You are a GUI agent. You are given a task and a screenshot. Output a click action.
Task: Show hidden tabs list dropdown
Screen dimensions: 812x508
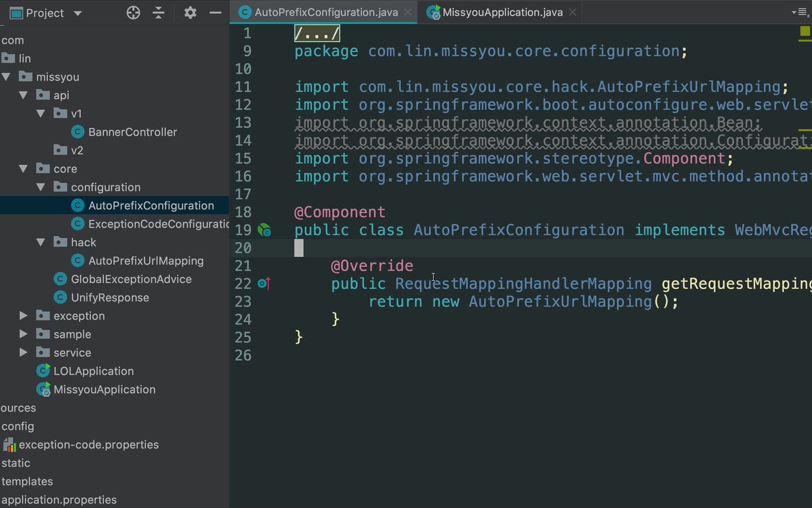pos(800,13)
